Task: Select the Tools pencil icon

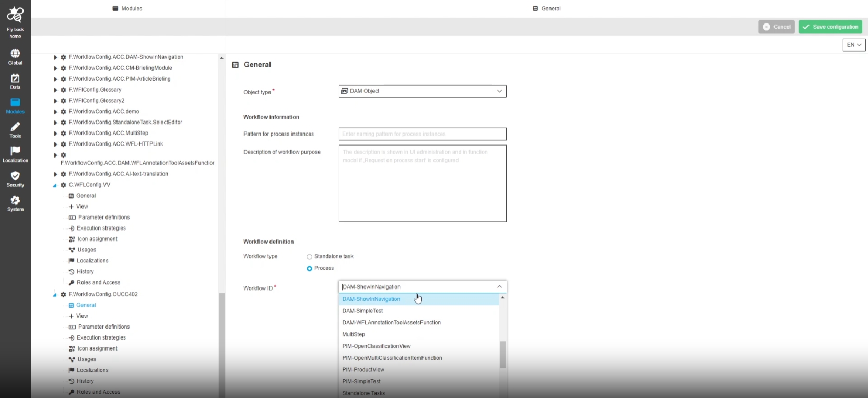Action: click(x=15, y=127)
